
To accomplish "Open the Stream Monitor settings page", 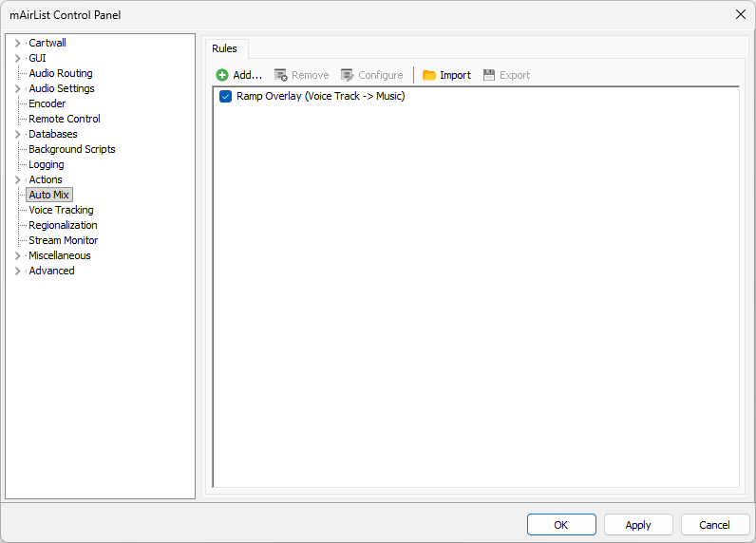I will click(63, 240).
